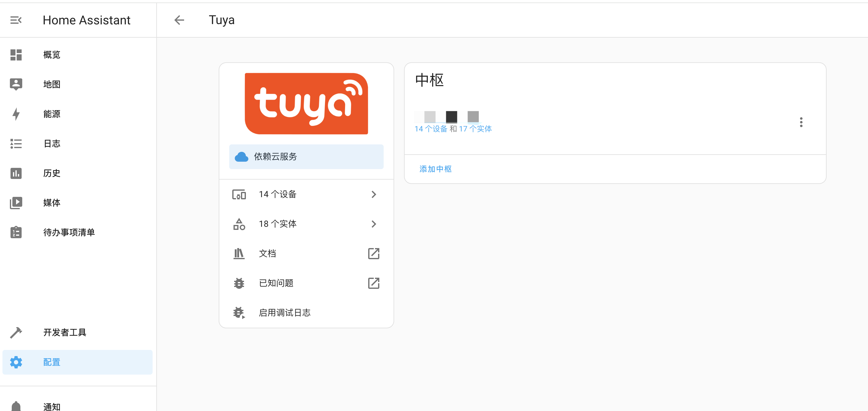Click the 媒体 play icon

16,203
